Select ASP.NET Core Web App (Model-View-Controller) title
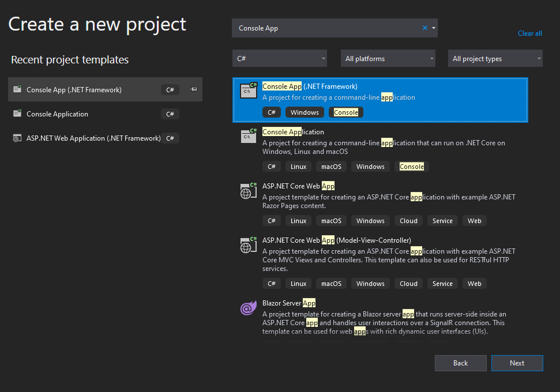560x392 pixels. (x=336, y=240)
